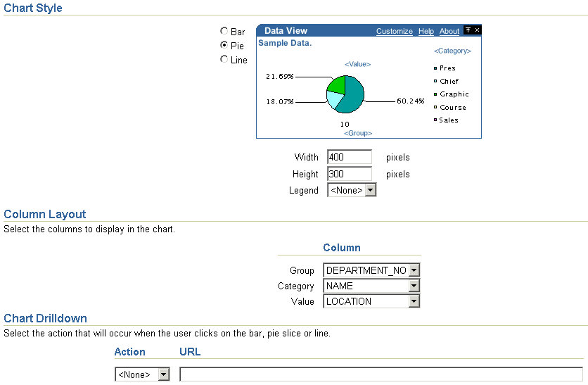The height and width of the screenshot is (385, 588).
Task: Click the Graphic legend marker
Action: (435, 94)
